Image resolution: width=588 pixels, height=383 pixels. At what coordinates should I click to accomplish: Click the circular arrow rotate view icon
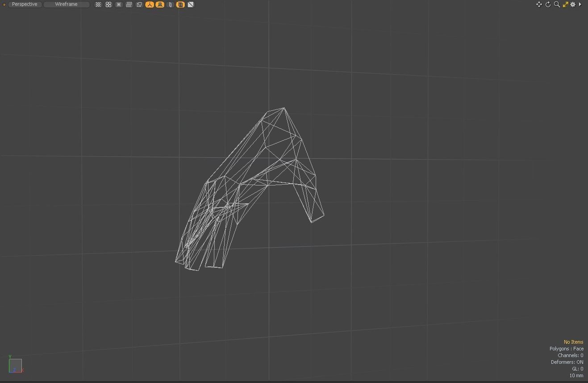tap(548, 4)
